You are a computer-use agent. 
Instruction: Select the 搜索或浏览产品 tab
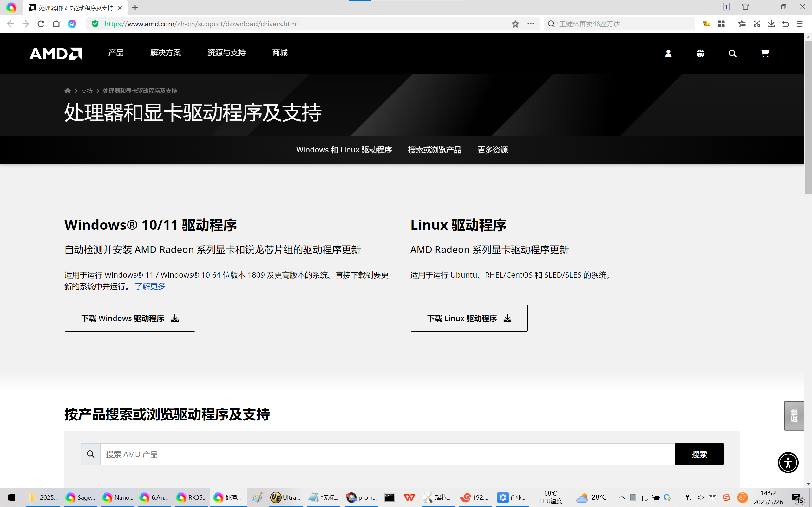coord(435,150)
